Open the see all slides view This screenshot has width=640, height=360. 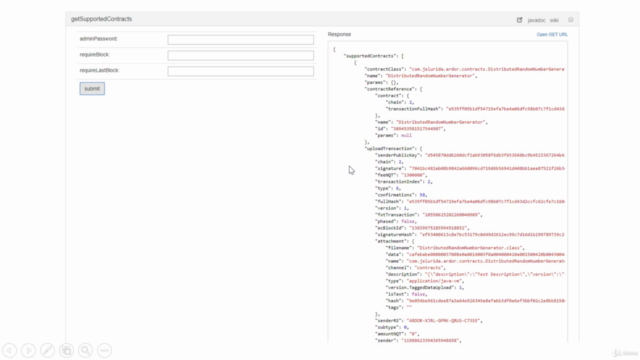67,351
